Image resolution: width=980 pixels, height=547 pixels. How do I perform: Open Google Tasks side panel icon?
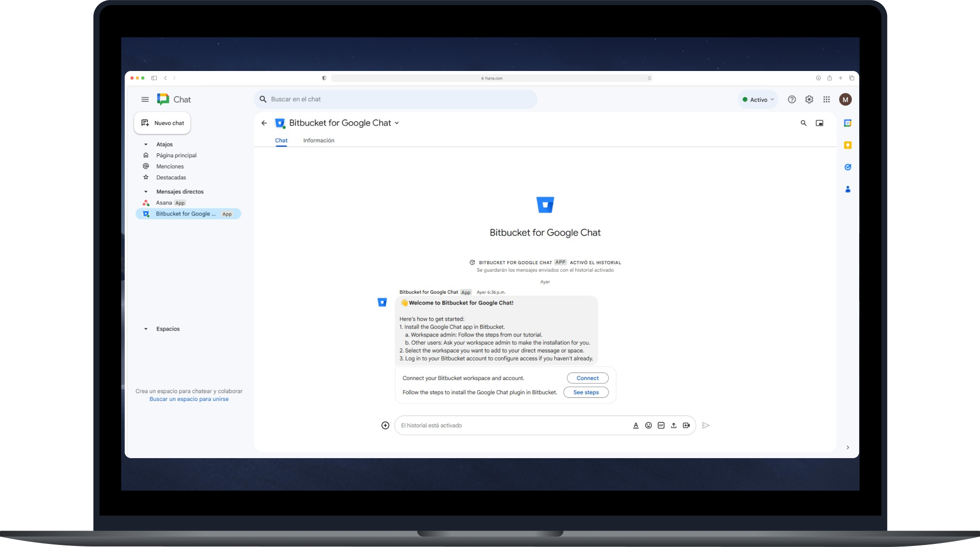[x=848, y=167]
